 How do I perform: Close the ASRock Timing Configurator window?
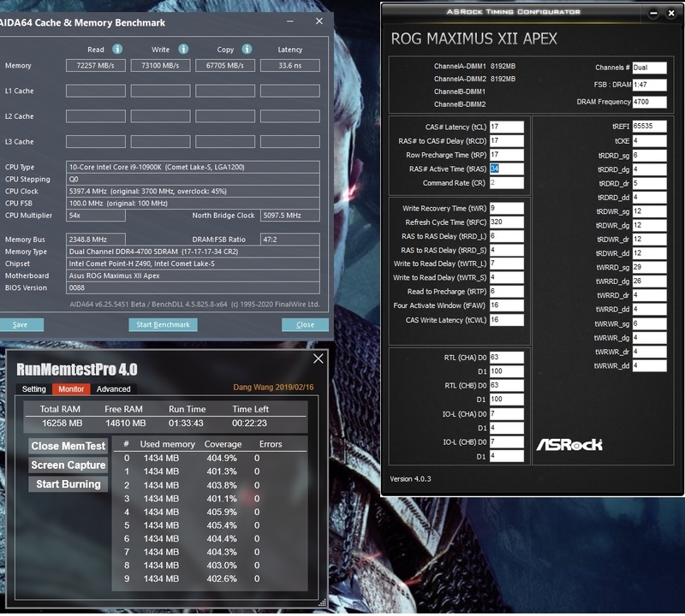pyautogui.click(x=671, y=14)
